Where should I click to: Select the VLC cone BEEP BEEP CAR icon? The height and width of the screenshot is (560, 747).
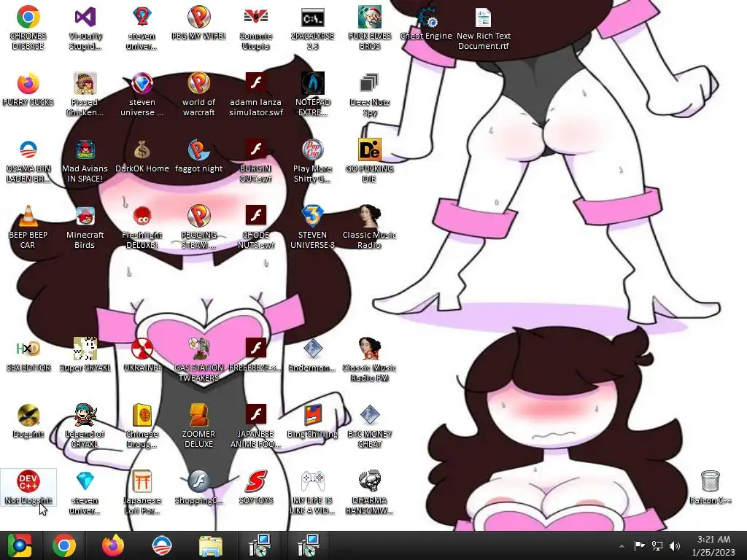tap(28, 227)
